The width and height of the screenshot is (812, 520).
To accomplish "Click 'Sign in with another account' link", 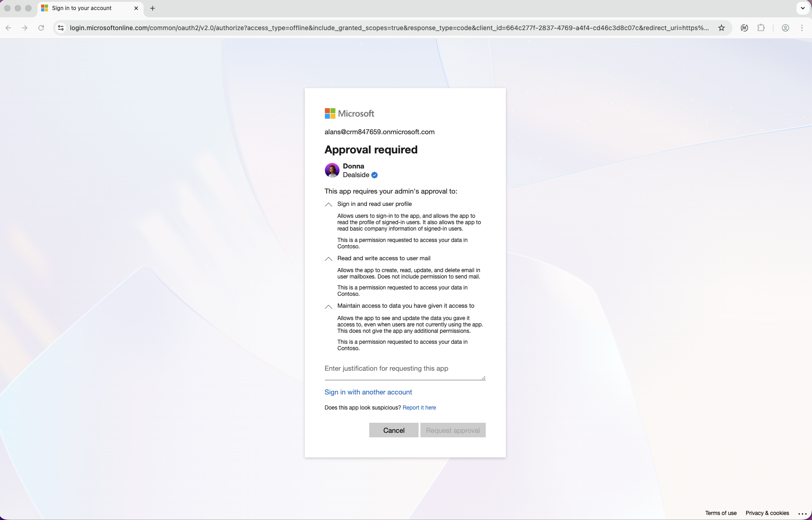I will (368, 392).
